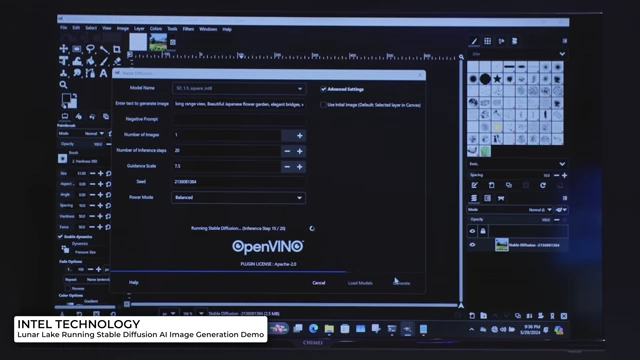Image resolution: width=640 pixels, height=360 pixels.
Task: Increase Number of Images with plus
Action: coord(300,136)
